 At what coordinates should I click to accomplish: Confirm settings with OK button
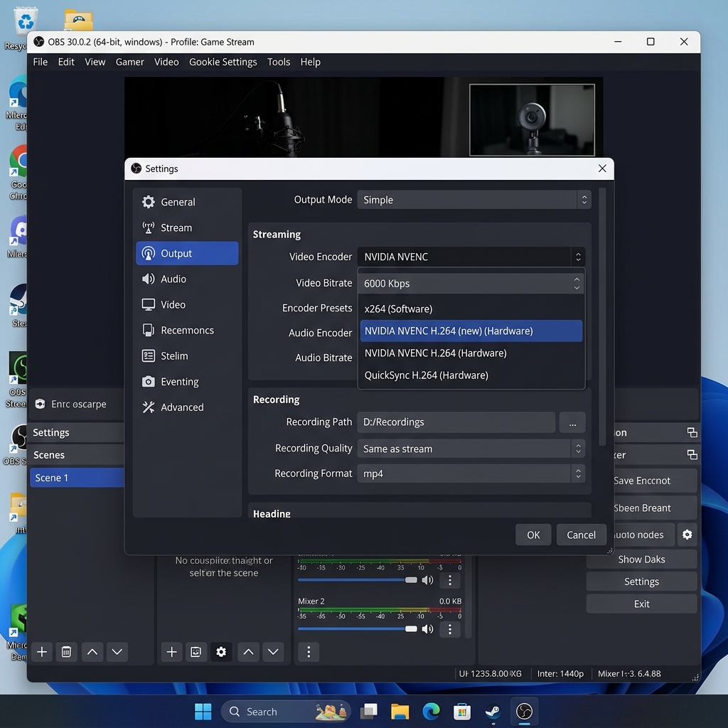(533, 535)
